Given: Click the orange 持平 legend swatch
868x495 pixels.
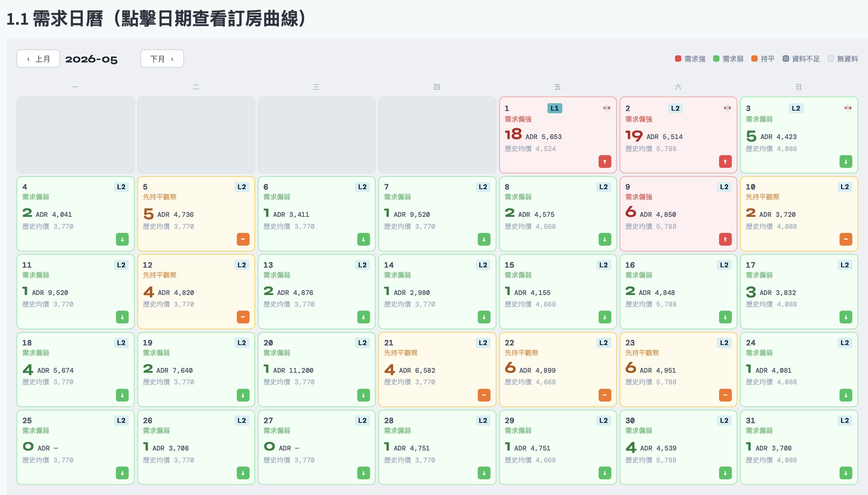Looking at the screenshot, I should pos(754,59).
